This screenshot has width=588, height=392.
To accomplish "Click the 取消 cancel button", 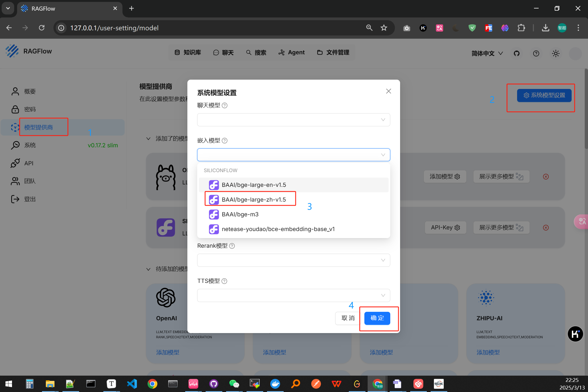I will (348, 318).
